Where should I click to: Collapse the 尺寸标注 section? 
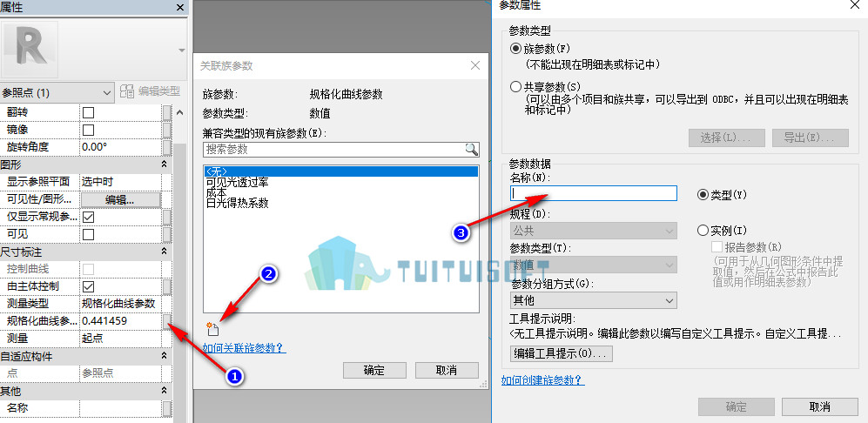tap(164, 252)
